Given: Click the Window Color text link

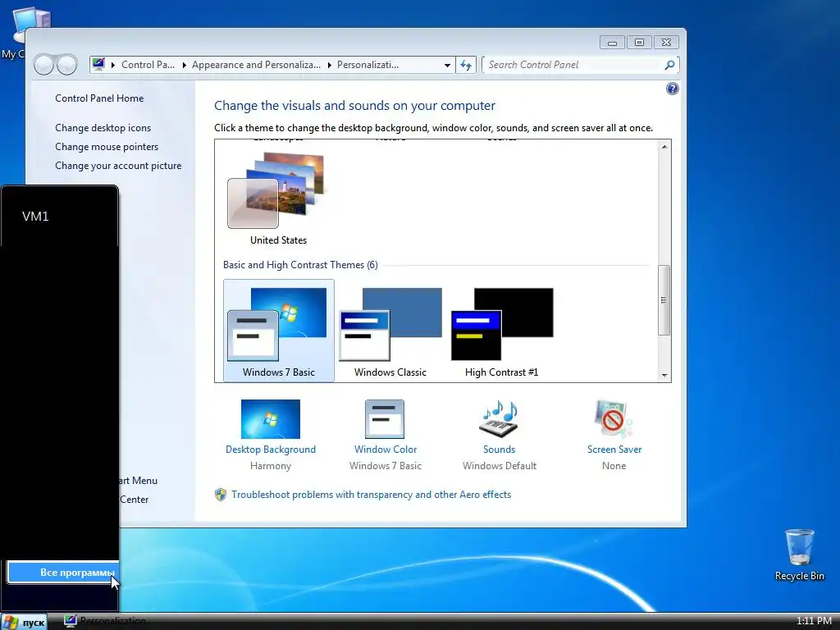Looking at the screenshot, I should click(x=386, y=450).
